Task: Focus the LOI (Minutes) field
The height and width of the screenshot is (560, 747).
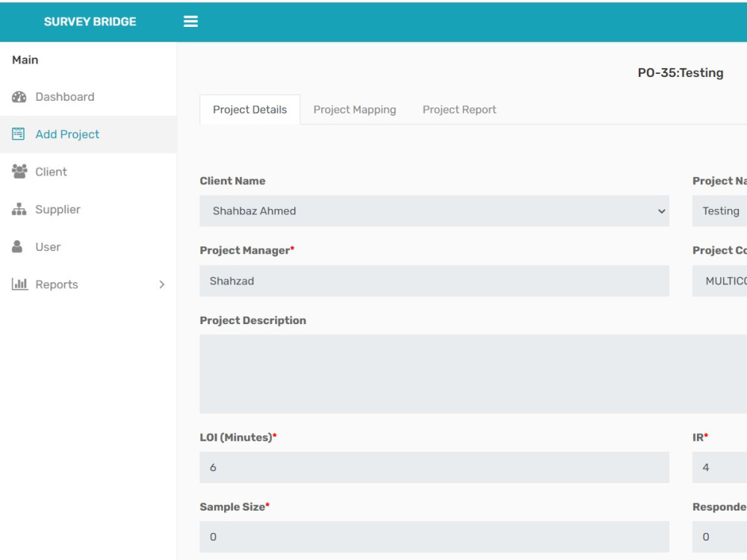Action: [x=434, y=467]
